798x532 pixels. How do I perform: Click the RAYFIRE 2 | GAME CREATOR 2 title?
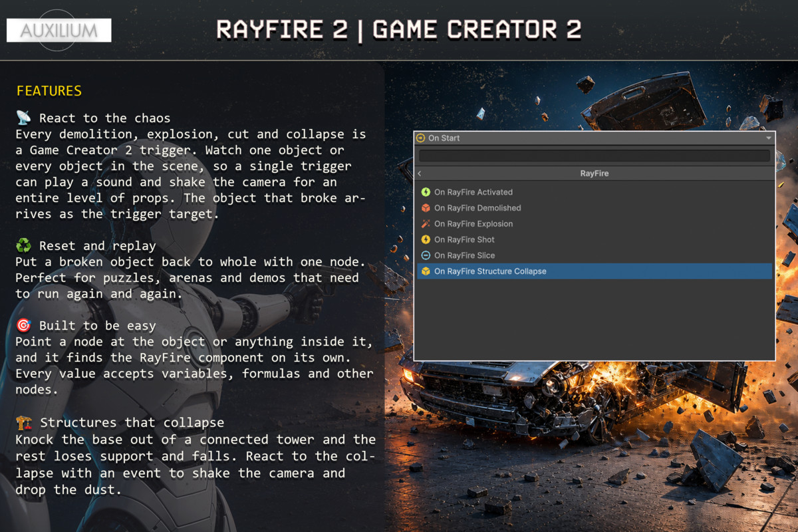coord(399,30)
